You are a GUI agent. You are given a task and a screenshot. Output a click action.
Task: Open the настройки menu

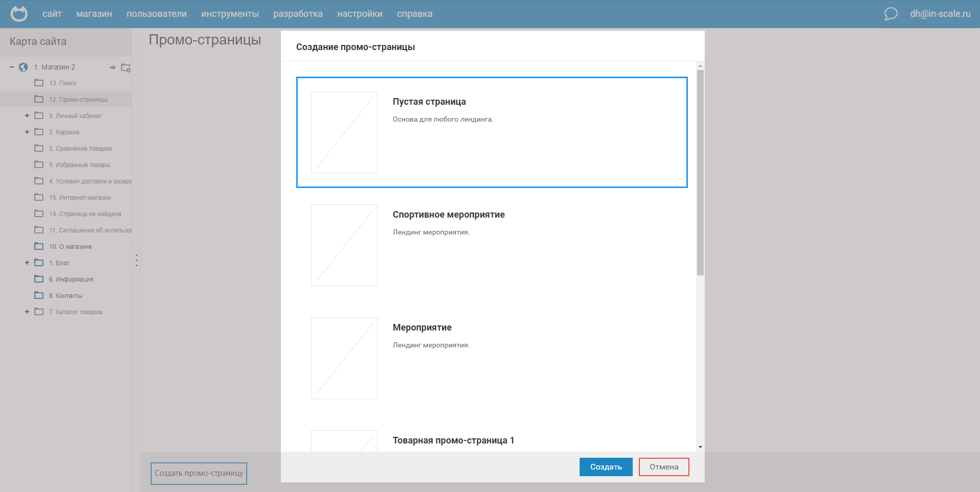click(360, 14)
